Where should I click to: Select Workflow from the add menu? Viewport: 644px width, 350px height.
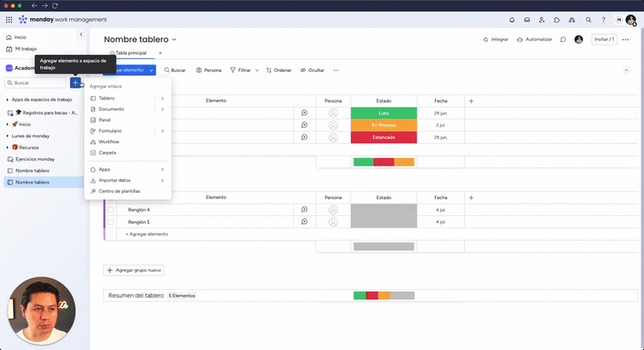point(109,142)
